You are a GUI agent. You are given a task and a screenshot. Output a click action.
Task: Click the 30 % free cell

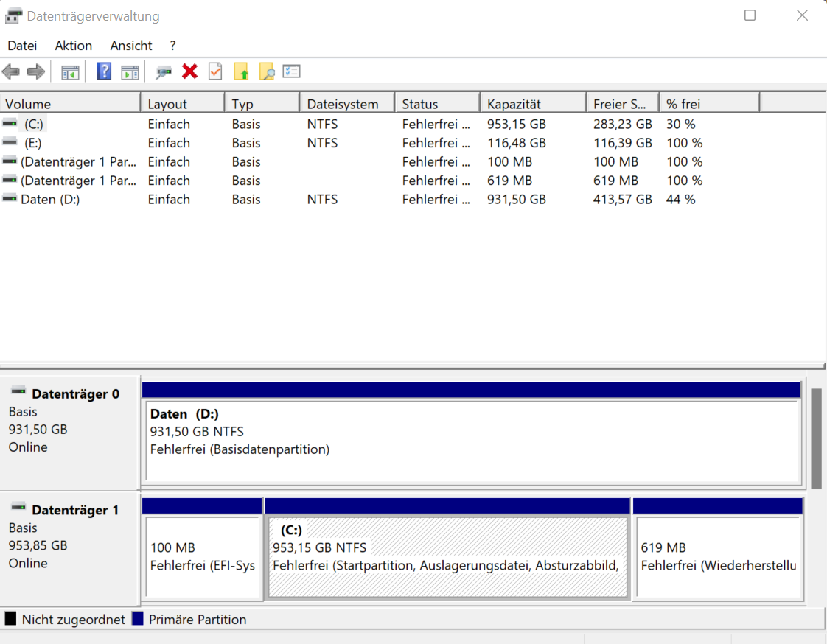pyautogui.click(x=681, y=124)
